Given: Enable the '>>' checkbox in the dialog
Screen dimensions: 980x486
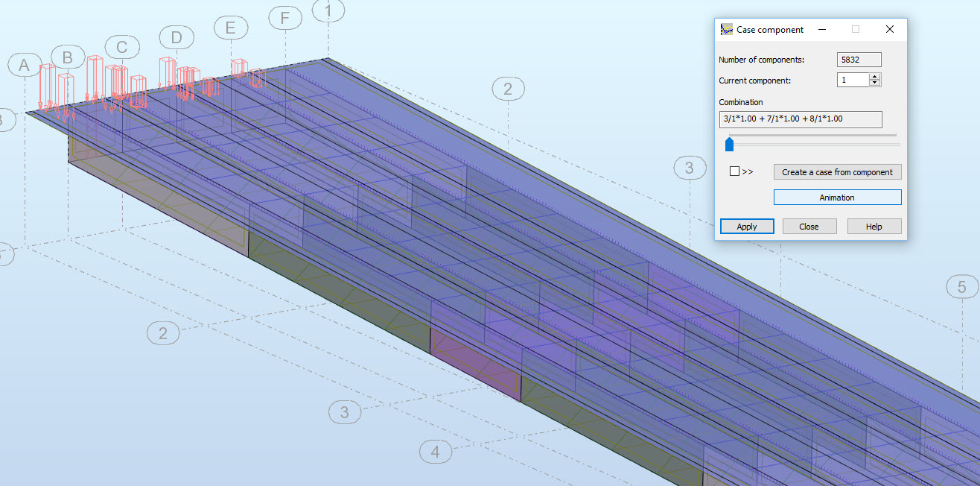Looking at the screenshot, I should coord(736,171).
